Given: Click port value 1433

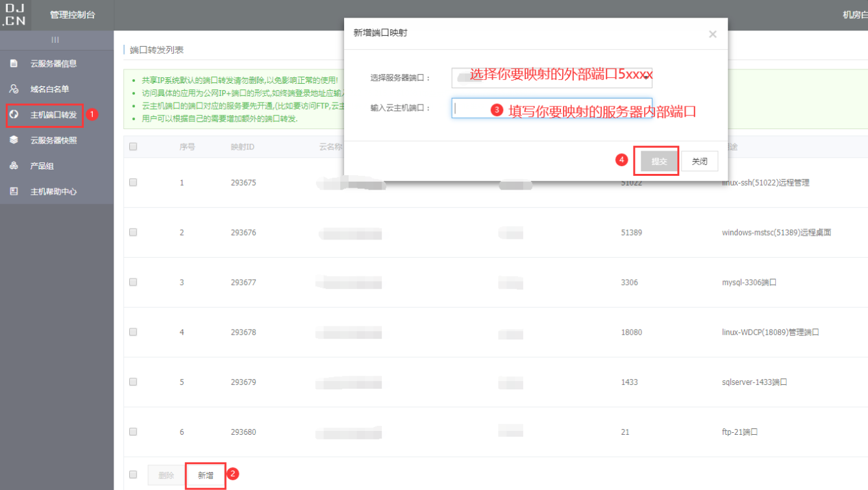Looking at the screenshot, I should click(x=630, y=382).
